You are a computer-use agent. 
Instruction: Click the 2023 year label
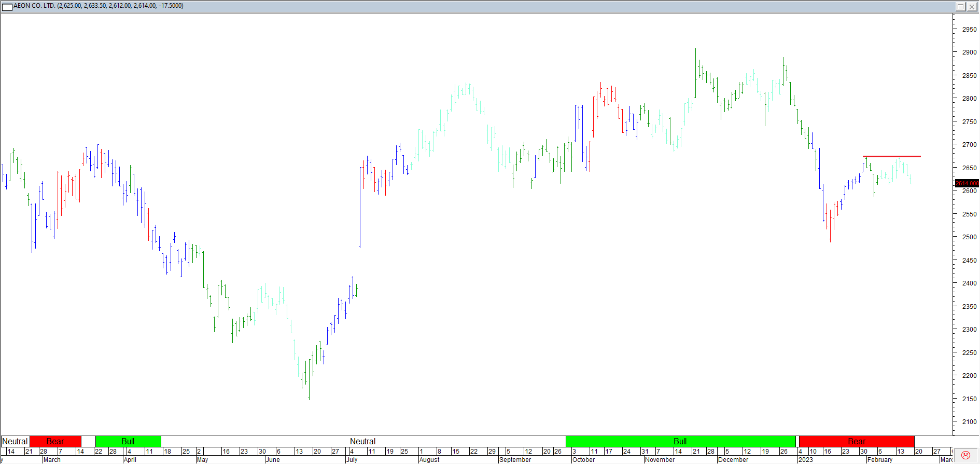(806, 460)
